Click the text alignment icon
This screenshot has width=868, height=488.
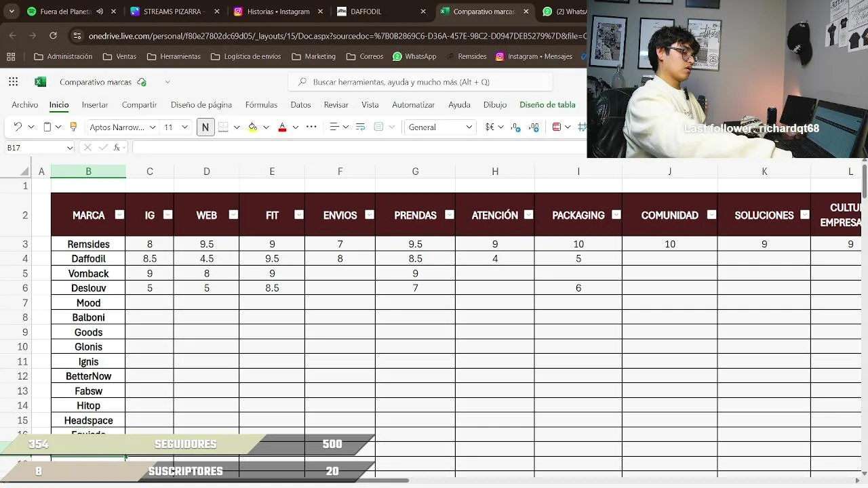click(334, 127)
